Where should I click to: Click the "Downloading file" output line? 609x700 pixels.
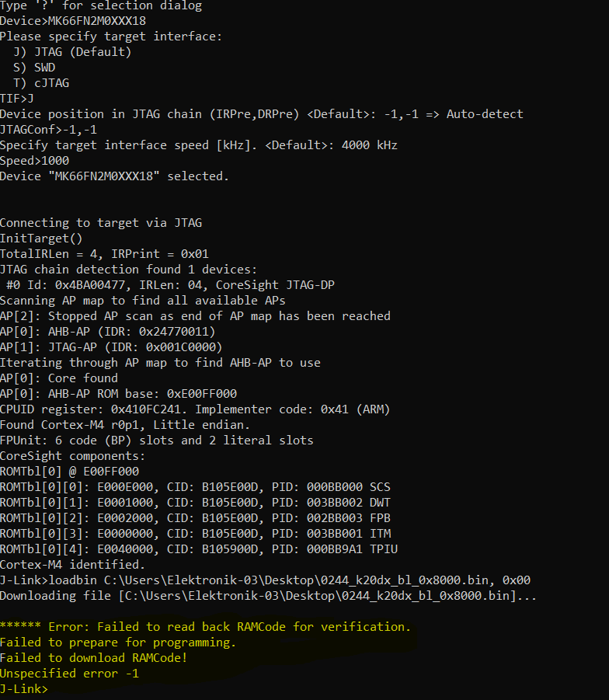[x=268, y=596]
